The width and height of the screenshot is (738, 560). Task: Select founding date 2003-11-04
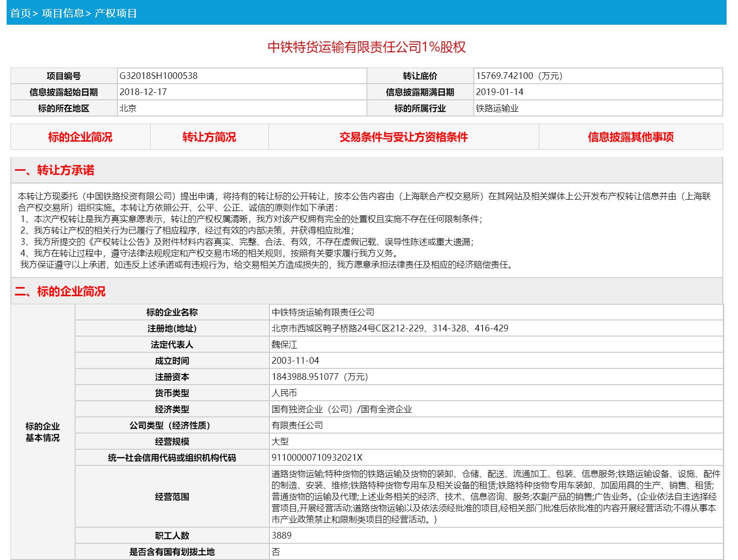pos(296,361)
